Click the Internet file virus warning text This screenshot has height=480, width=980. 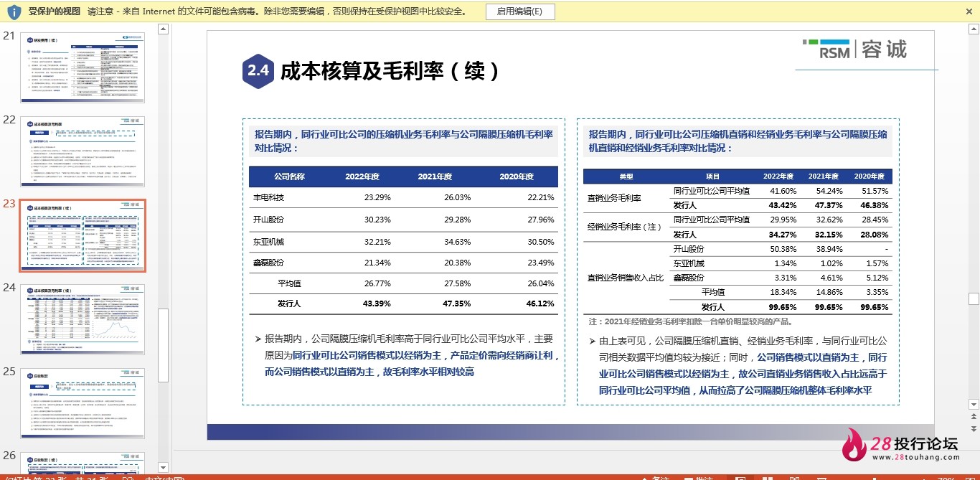click(278, 11)
